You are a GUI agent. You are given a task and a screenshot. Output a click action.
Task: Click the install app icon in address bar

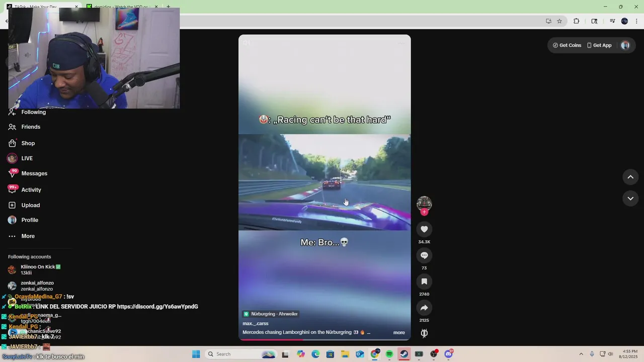click(548, 21)
